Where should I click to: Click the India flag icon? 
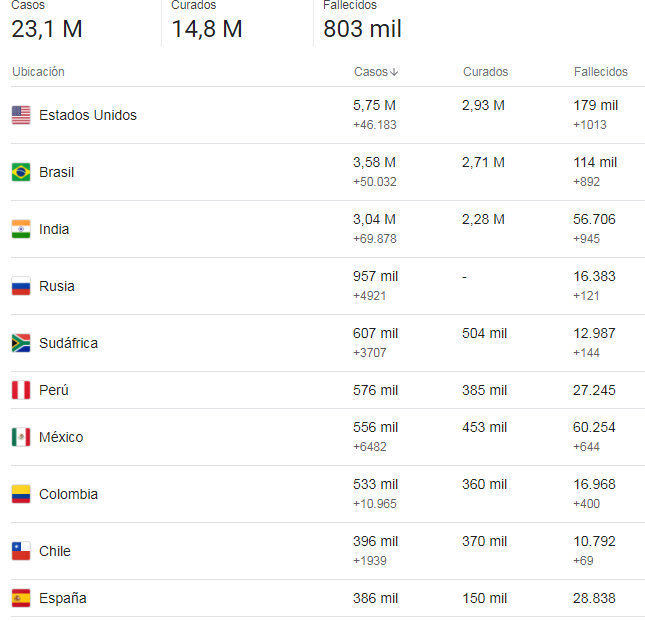pos(21,229)
